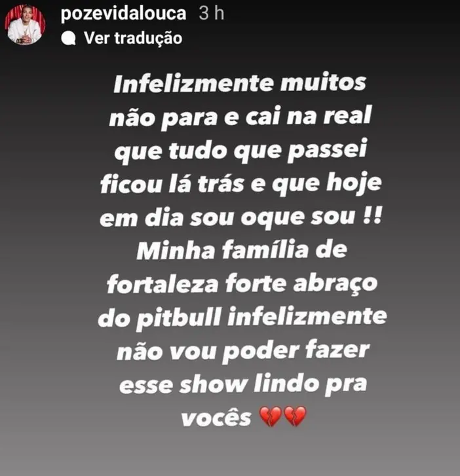Open the pozevidalouca profile picture
Viewport: 460px width, 476px height.
click(x=25, y=25)
